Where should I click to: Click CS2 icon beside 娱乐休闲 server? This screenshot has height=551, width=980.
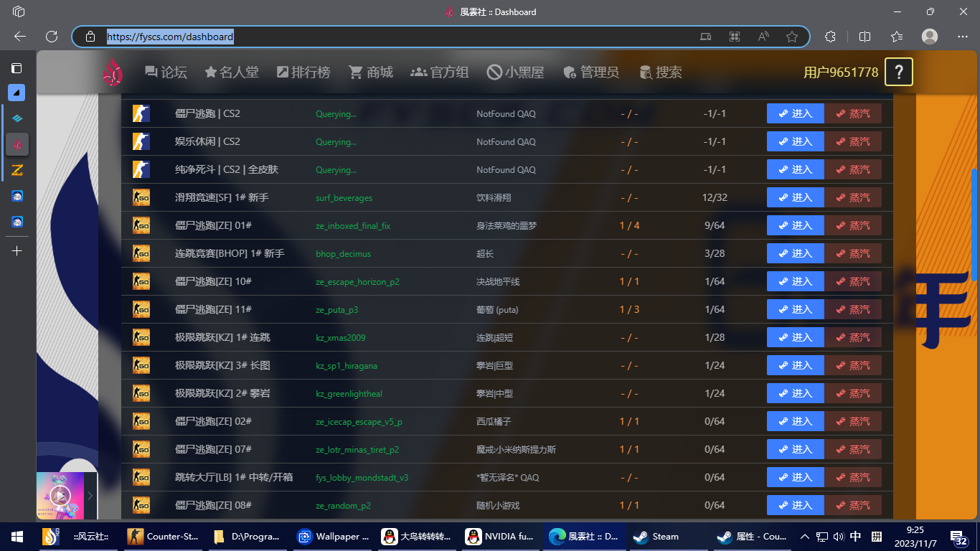[x=141, y=141]
